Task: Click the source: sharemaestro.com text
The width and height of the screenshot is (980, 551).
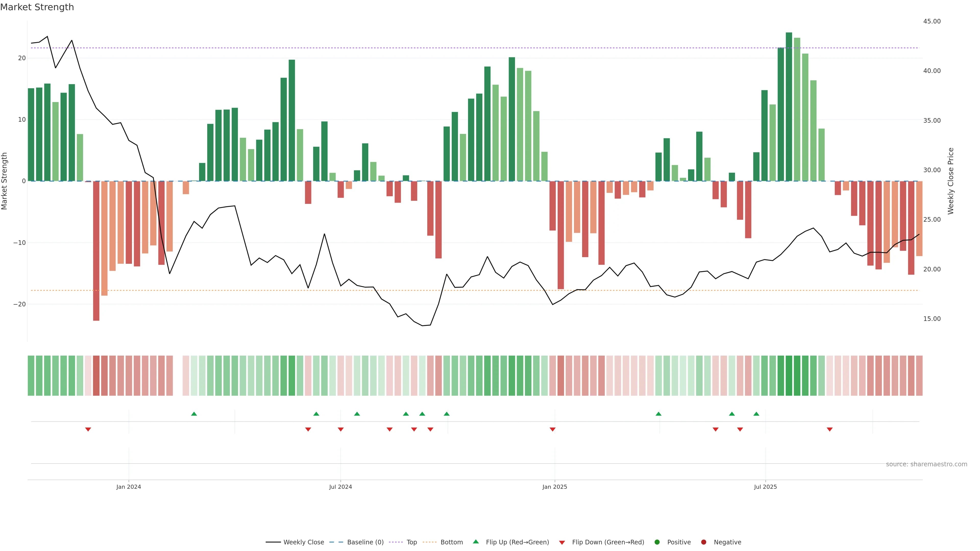Action: (x=926, y=464)
